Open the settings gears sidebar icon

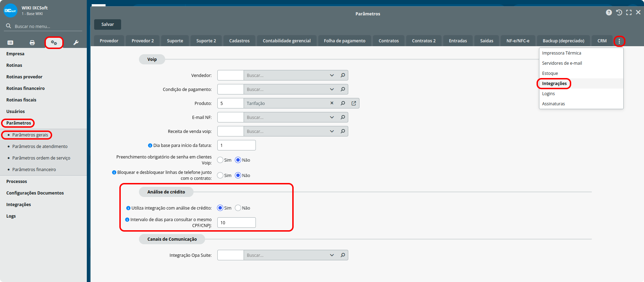[x=54, y=43]
